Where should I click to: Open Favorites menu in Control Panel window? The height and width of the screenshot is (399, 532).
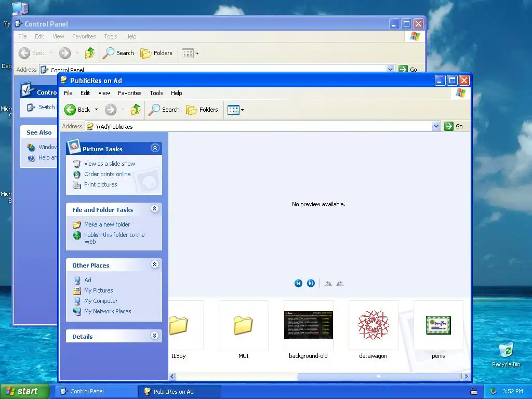coord(84,36)
